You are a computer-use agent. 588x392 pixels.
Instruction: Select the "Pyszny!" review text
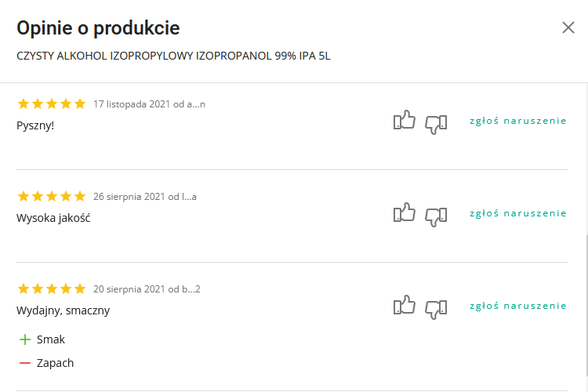coord(35,125)
